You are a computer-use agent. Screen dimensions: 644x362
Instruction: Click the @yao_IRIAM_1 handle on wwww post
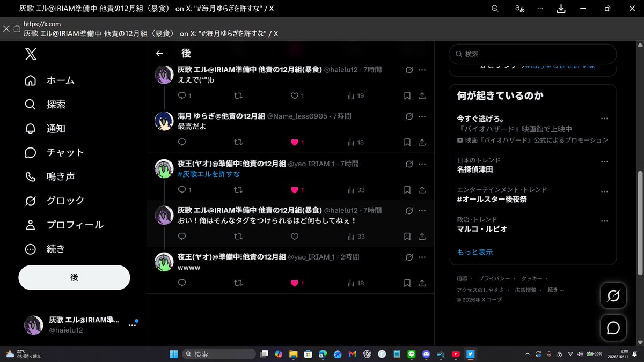pos(312,257)
